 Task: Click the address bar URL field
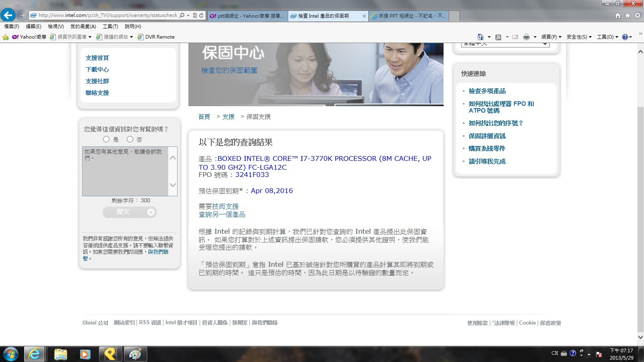tap(108, 15)
